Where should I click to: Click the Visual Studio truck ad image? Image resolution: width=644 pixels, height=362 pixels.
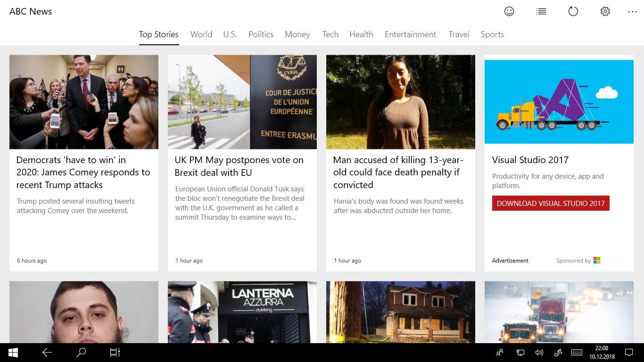click(x=559, y=102)
